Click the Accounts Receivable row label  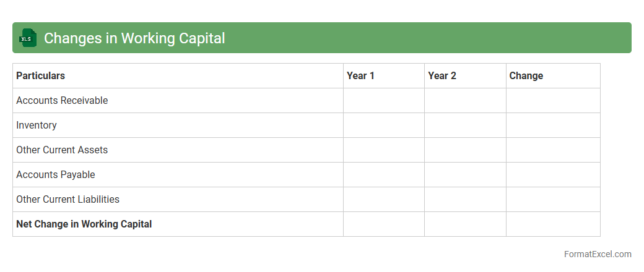(62, 100)
